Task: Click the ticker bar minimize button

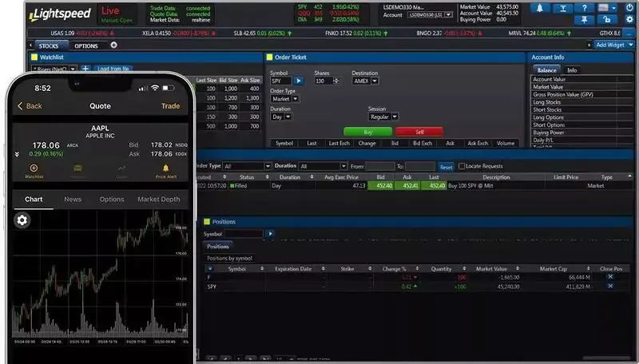Action: 629,34
